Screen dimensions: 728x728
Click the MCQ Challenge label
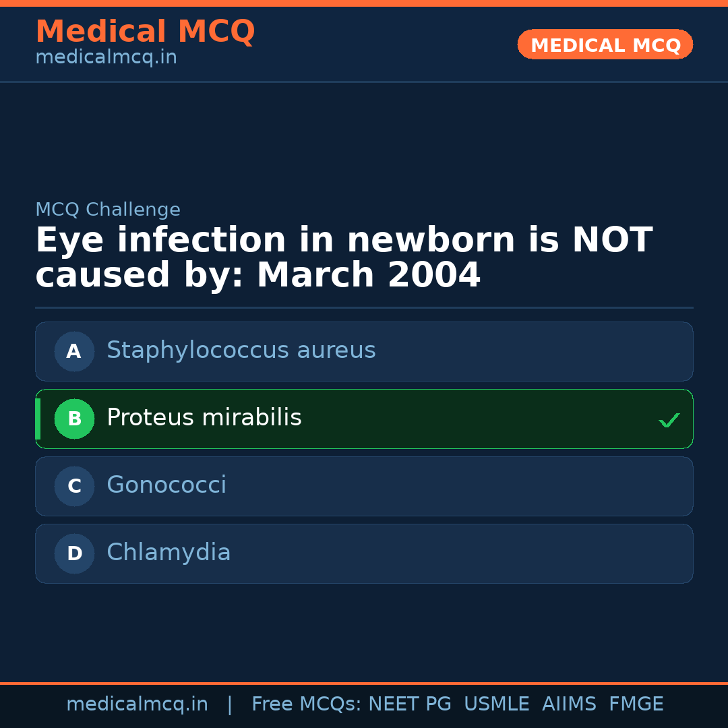(x=108, y=210)
